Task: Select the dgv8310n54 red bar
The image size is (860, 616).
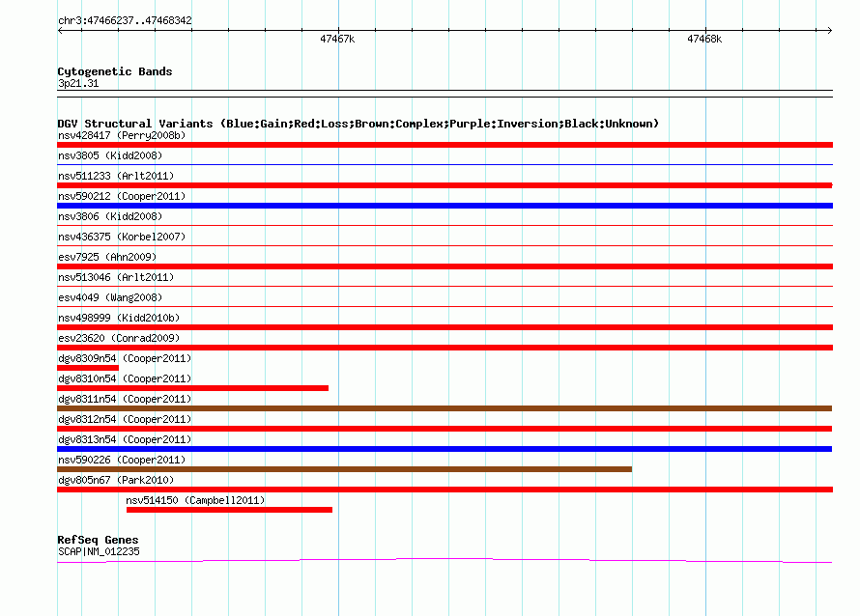Action: pyautogui.click(x=192, y=388)
